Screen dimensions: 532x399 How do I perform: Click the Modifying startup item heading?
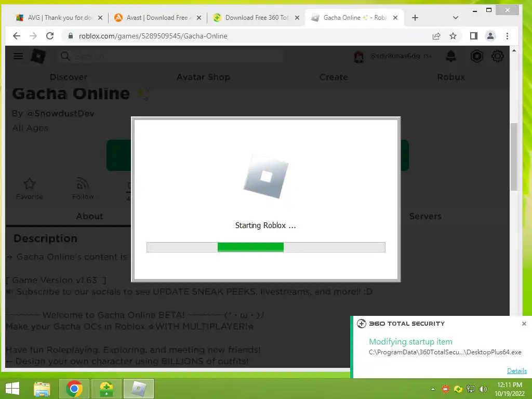(x=410, y=342)
